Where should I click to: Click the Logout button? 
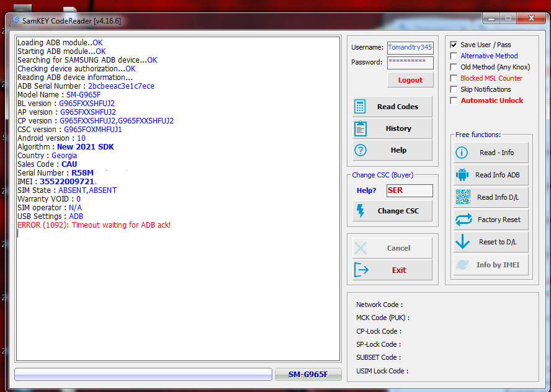click(x=410, y=80)
